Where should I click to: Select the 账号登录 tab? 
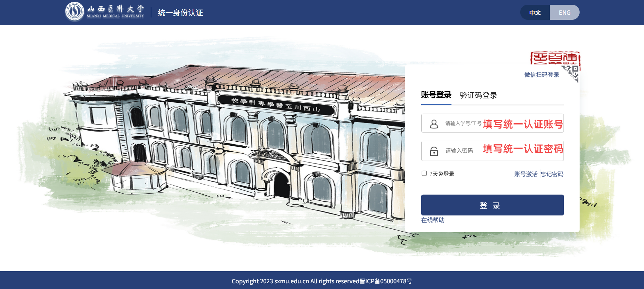436,95
